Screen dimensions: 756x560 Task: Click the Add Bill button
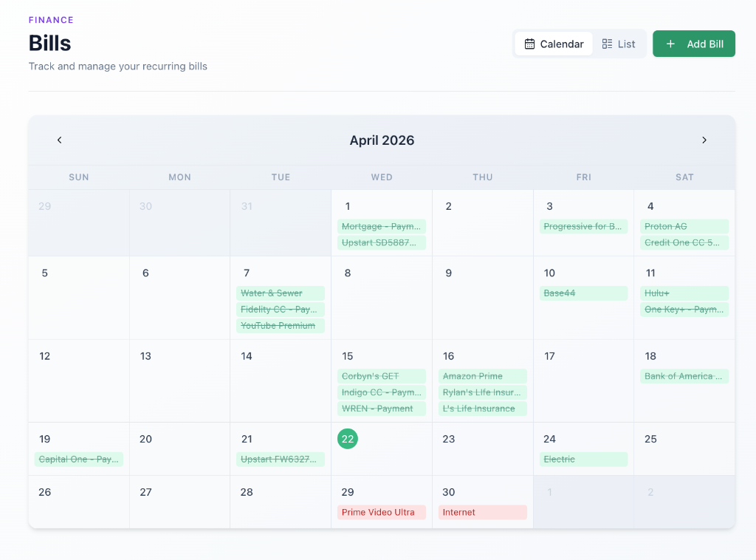point(694,44)
